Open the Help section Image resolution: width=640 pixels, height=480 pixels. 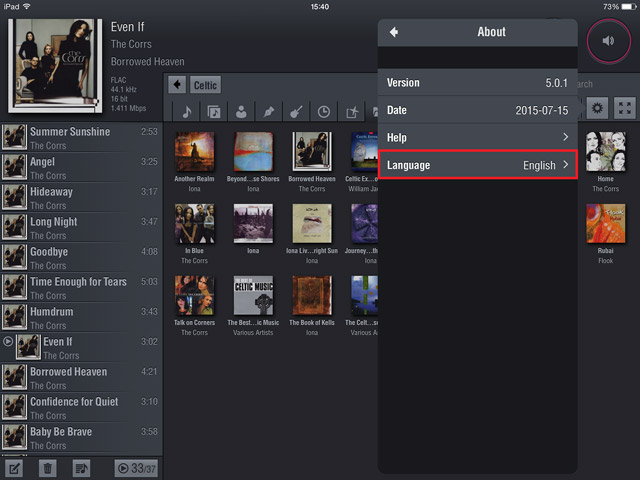click(x=477, y=137)
